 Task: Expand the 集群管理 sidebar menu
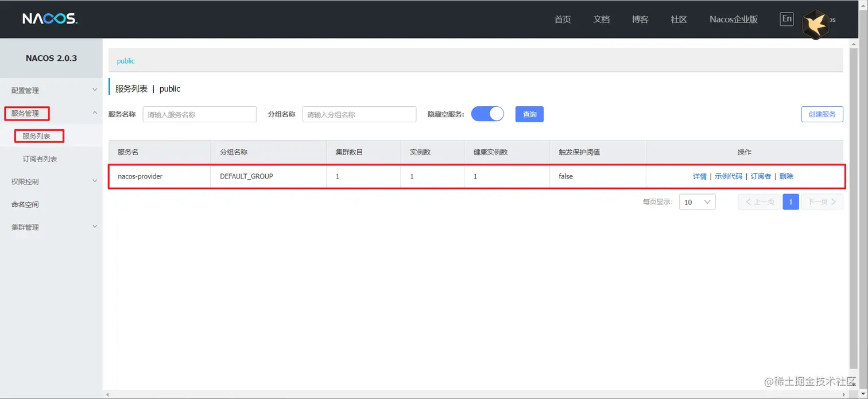point(51,227)
